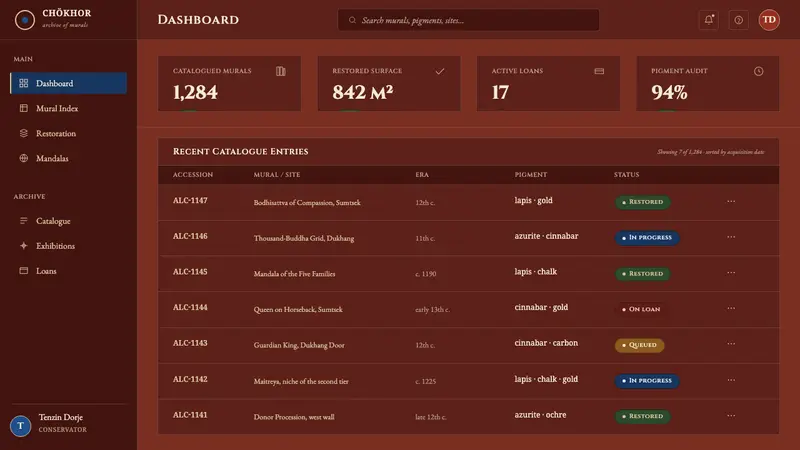This screenshot has width=800, height=450.
Task: Open the TD user avatar menu
Action: click(769, 20)
